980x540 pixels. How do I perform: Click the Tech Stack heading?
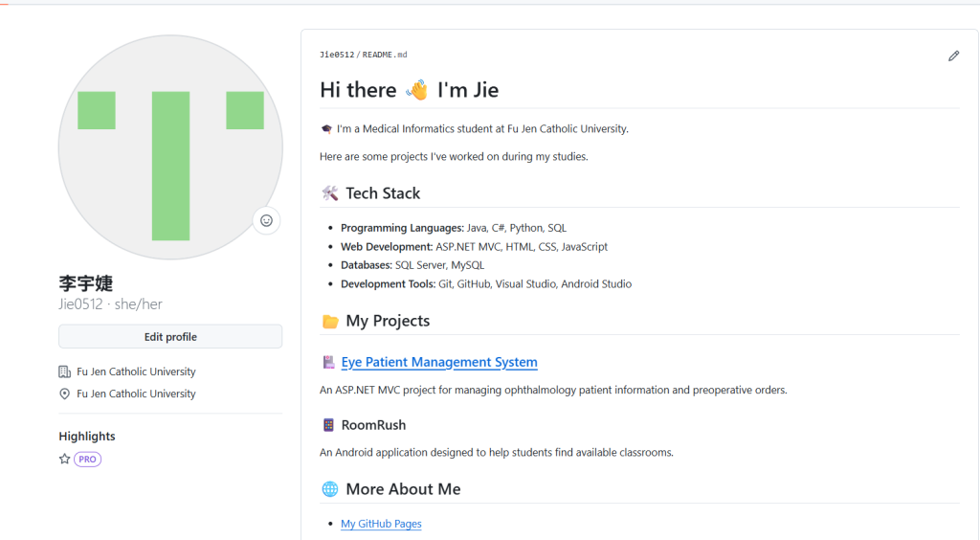[x=383, y=193]
